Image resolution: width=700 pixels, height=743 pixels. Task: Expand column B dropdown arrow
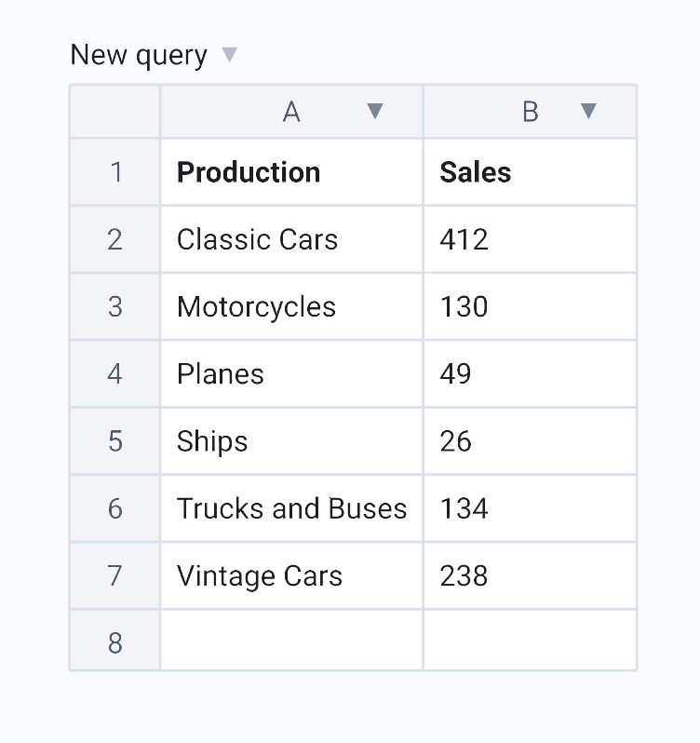(588, 112)
